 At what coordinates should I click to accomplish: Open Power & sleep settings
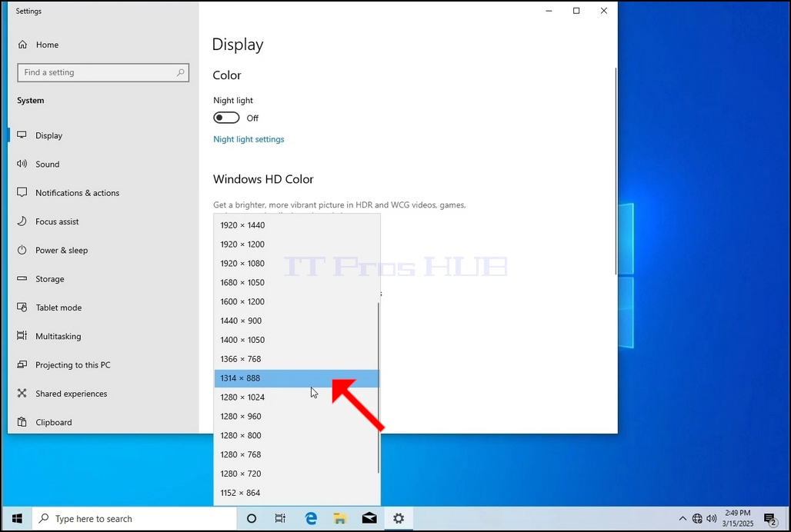62,251
